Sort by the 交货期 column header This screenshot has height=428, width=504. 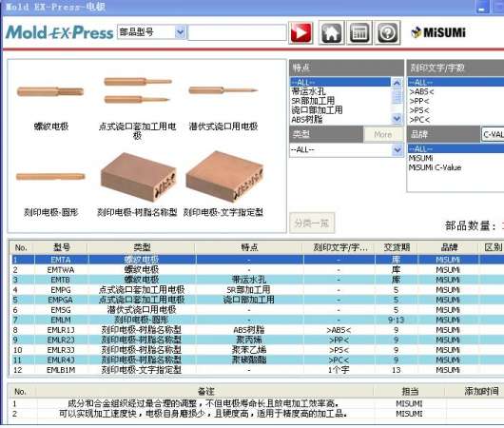tap(397, 247)
